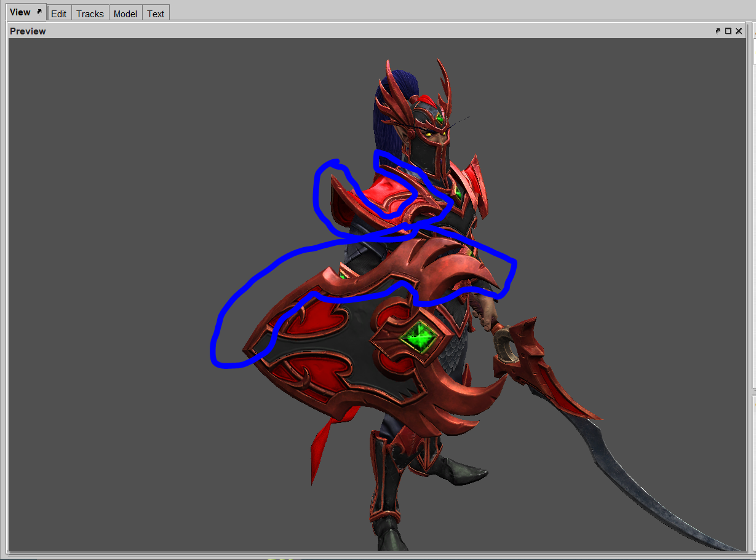The height and width of the screenshot is (560, 756).
Task: Select the Model tab
Action: pyautogui.click(x=125, y=14)
